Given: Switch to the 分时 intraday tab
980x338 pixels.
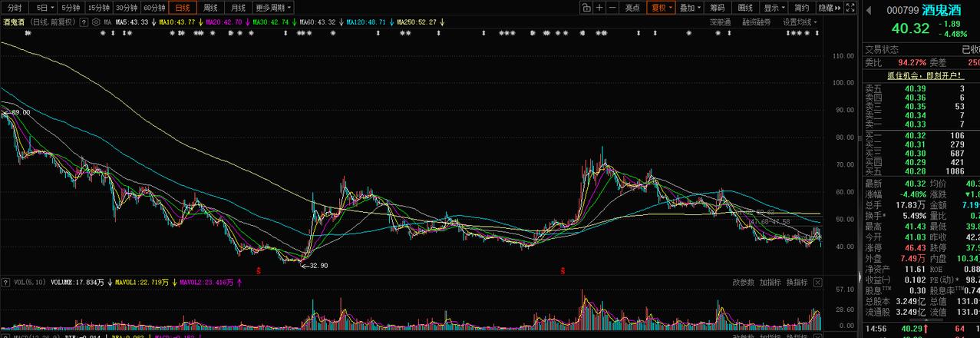Looking at the screenshot, I should pyautogui.click(x=15, y=8).
